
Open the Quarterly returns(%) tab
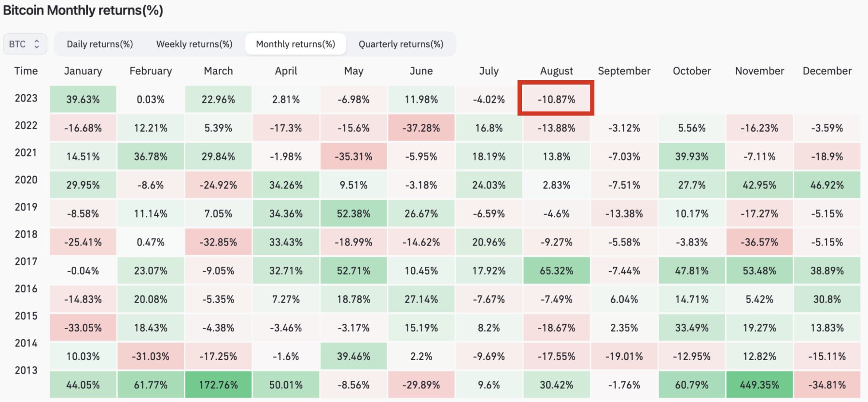(401, 44)
